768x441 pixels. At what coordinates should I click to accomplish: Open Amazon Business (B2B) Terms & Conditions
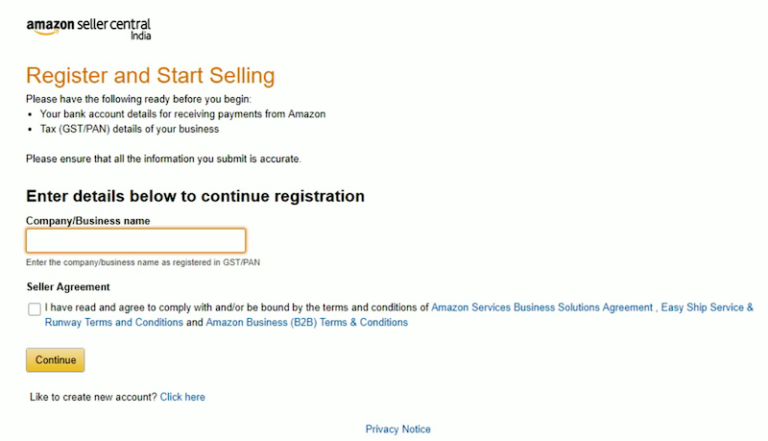tap(307, 322)
